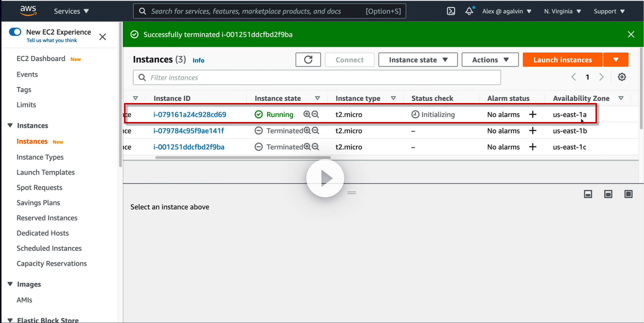Set details panel to medium layout
Viewport: 644px width, 323px height.
608,194
